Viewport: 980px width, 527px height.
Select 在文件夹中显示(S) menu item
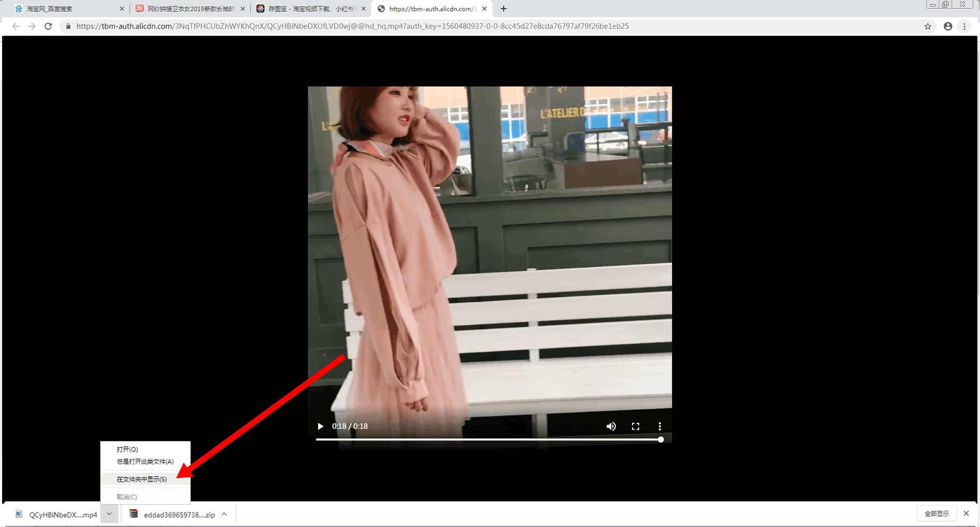click(142, 479)
